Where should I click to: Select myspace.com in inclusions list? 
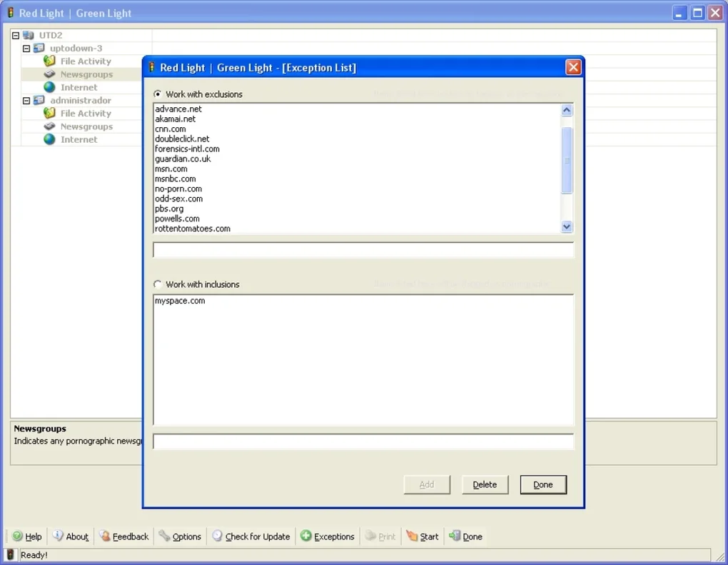click(180, 301)
